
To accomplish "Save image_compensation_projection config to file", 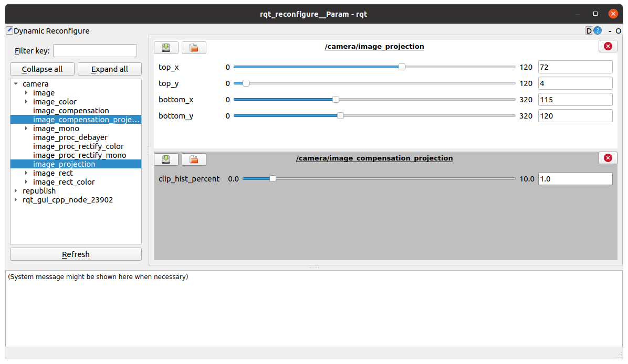I will (x=166, y=159).
